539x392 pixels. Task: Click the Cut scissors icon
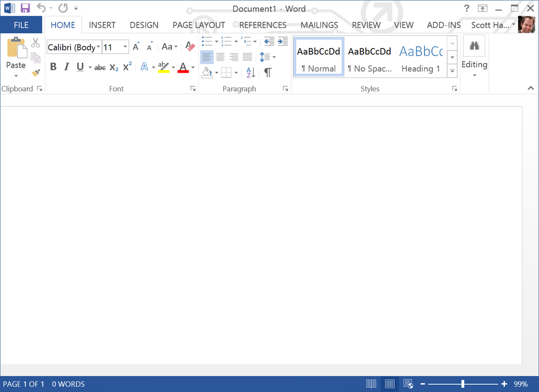coord(36,43)
